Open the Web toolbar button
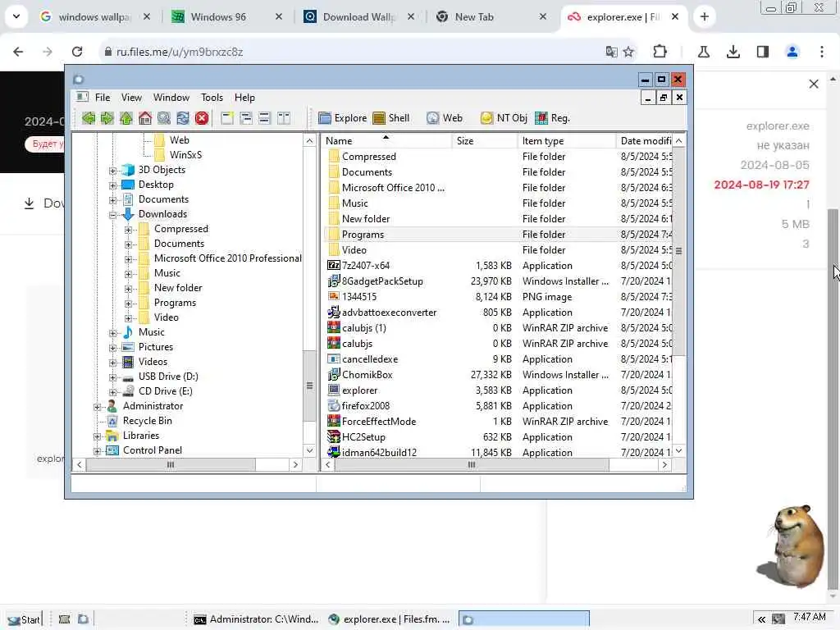The image size is (840, 630). click(445, 118)
